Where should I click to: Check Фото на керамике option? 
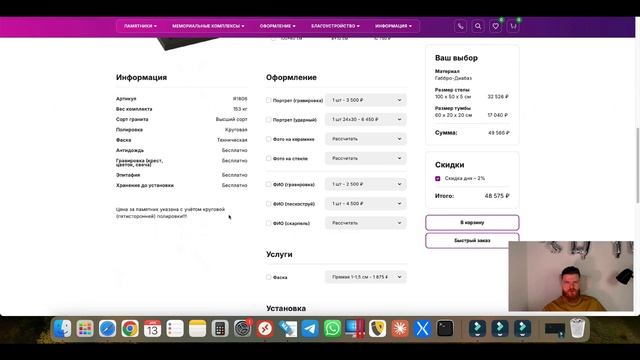click(x=269, y=139)
